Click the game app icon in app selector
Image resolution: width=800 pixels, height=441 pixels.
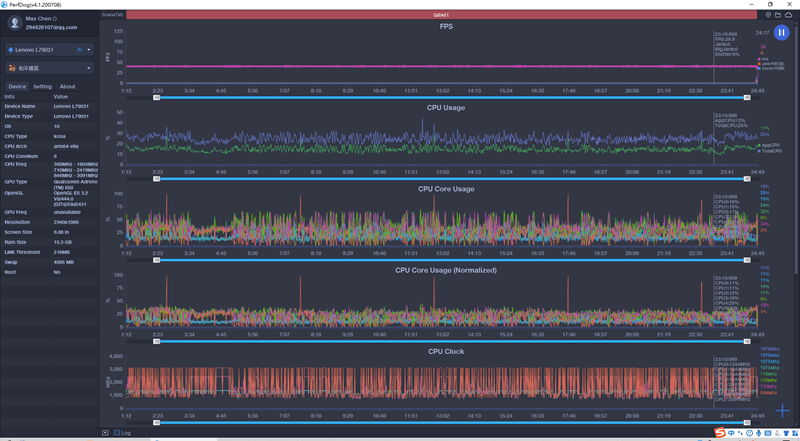pos(12,68)
